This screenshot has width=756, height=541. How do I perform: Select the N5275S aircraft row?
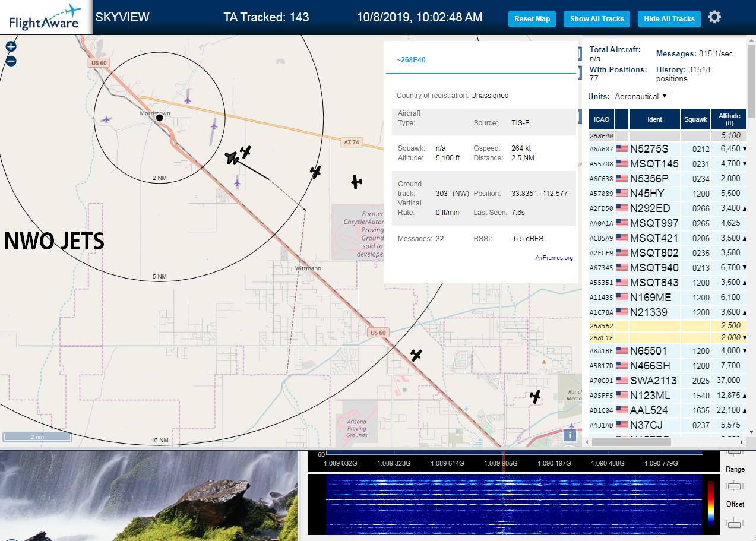[668, 148]
